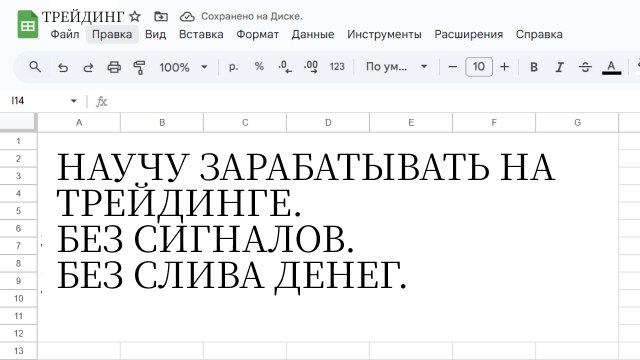Format as percent
The height and width of the screenshot is (360, 640).
(259, 67)
